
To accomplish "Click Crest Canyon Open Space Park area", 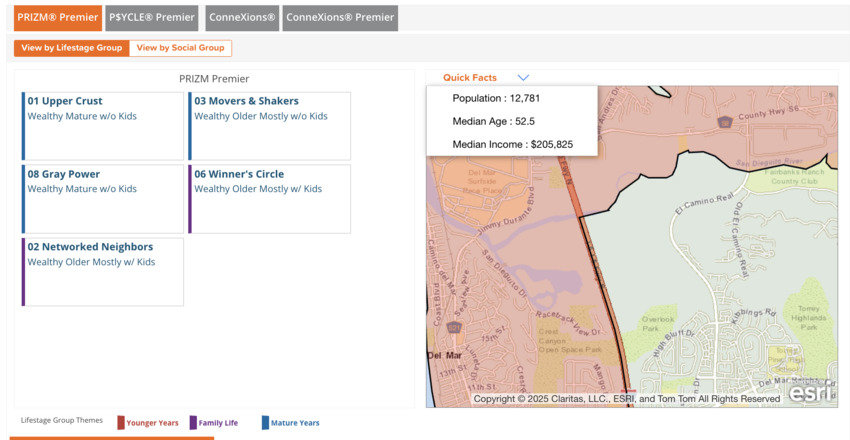I will [x=569, y=341].
